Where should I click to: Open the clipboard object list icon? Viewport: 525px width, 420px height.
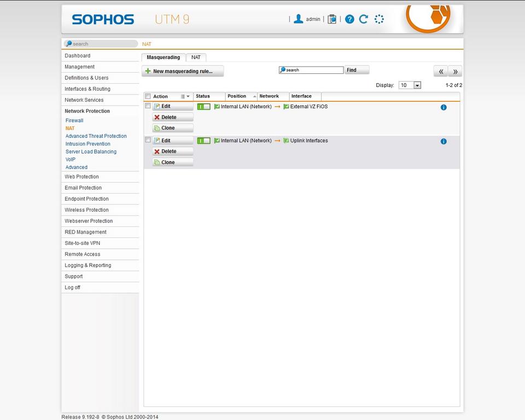(x=332, y=19)
